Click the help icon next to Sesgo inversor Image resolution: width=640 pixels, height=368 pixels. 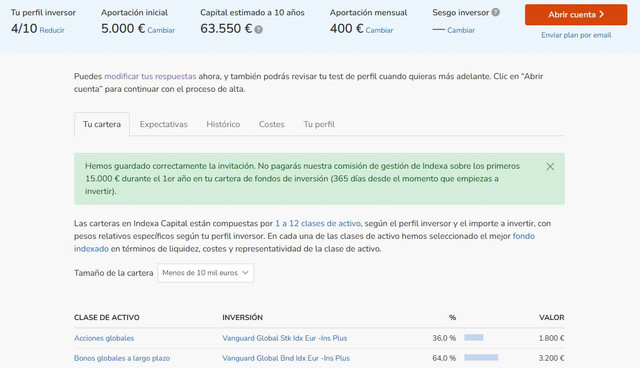coord(496,12)
